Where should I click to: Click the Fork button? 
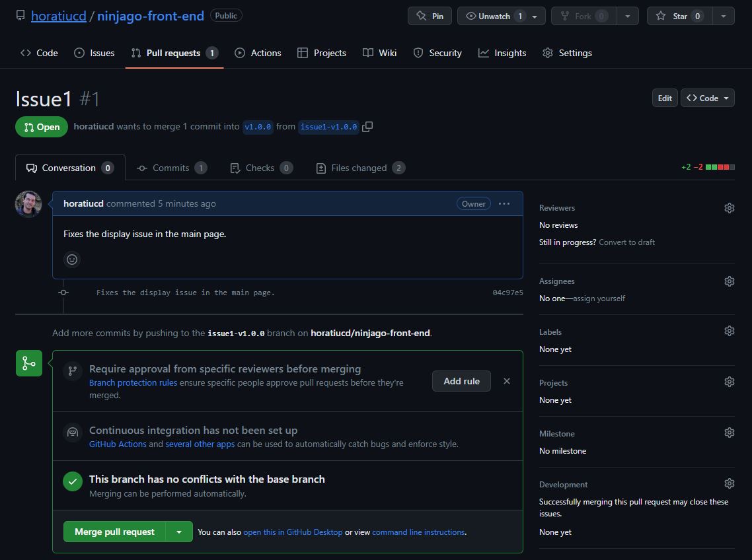pos(583,16)
